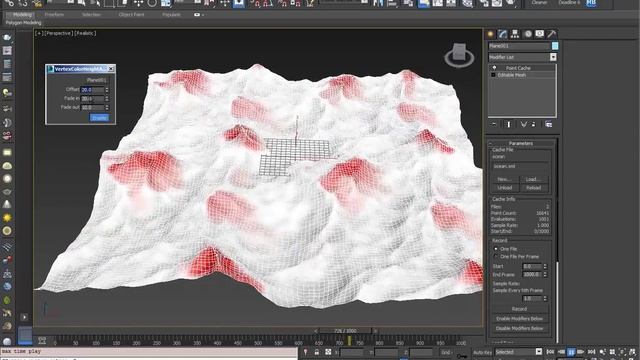
Task: Click the blue Enable button in VertexColor dialog
Action: tap(99, 118)
